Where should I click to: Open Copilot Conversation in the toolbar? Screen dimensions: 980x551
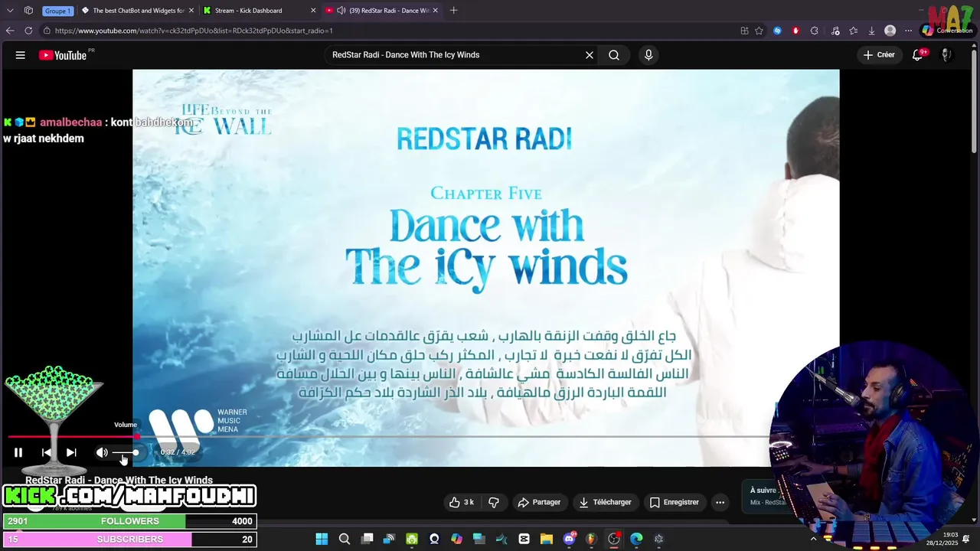coord(947,31)
